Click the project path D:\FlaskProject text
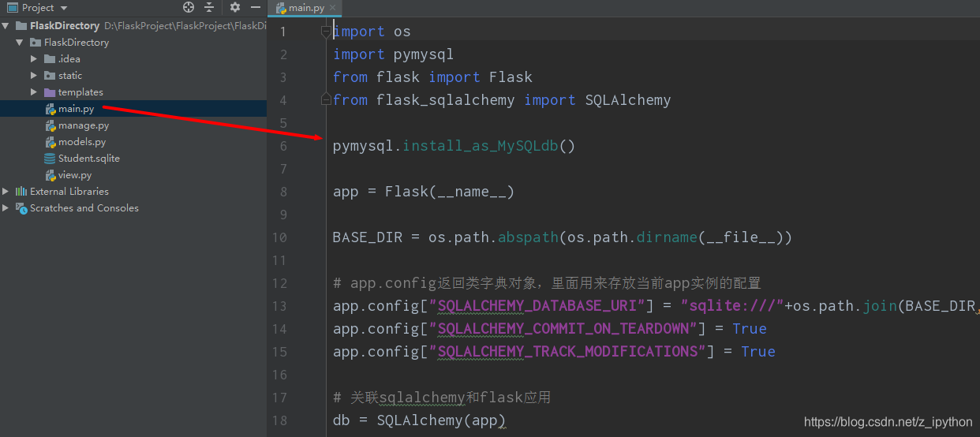The width and height of the screenshot is (980, 437). click(185, 26)
